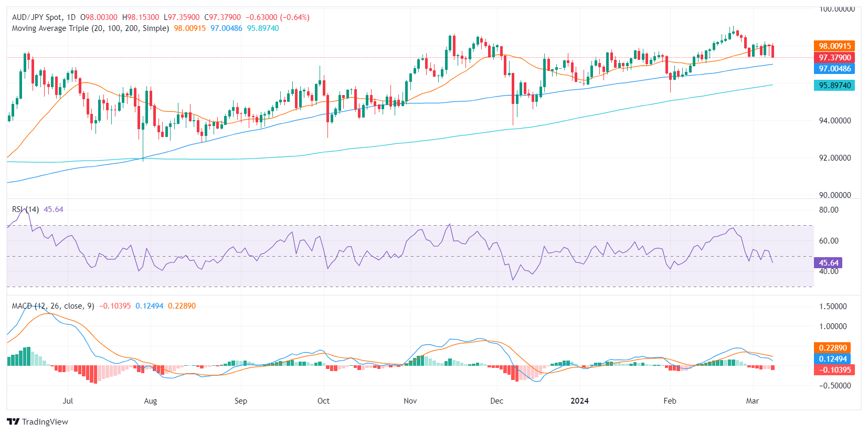Select the Moving Average Triple indicator legend
The width and height of the screenshot is (868, 433).
pyautogui.click(x=90, y=28)
